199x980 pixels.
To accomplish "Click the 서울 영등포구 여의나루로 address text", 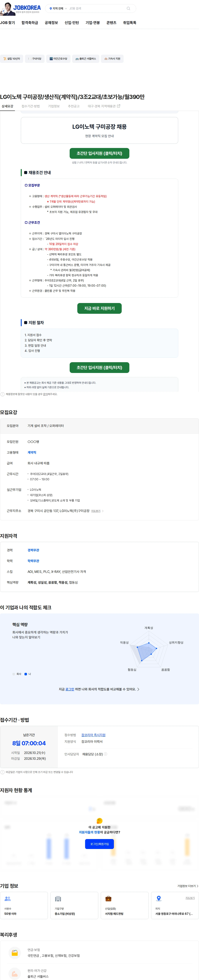I will (174, 913).
